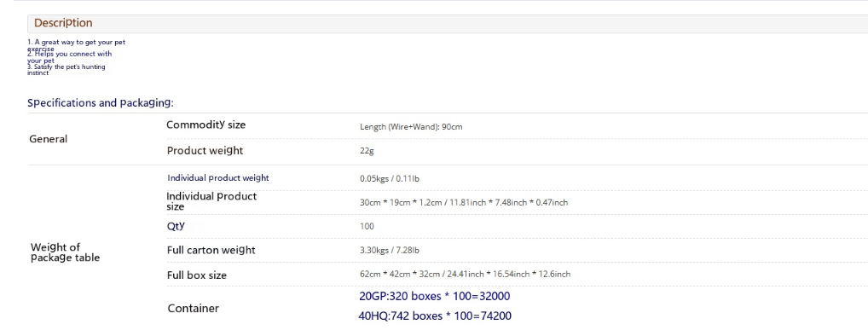Click the Container row label
The image size is (868, 336).
194,309
